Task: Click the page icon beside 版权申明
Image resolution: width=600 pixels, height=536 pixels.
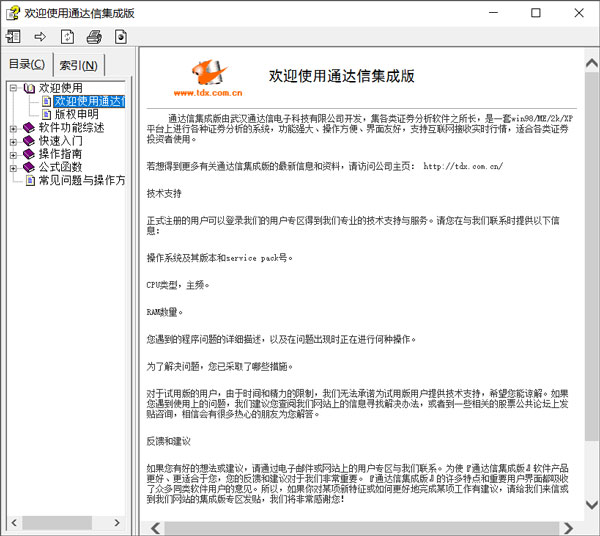Action: click(x=47, y=114)
